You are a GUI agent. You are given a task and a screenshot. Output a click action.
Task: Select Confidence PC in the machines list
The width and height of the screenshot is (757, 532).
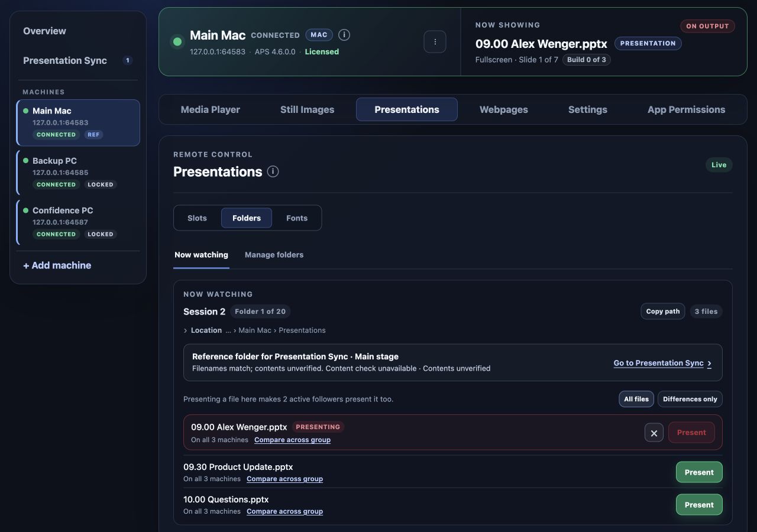[x=78, y=222]
